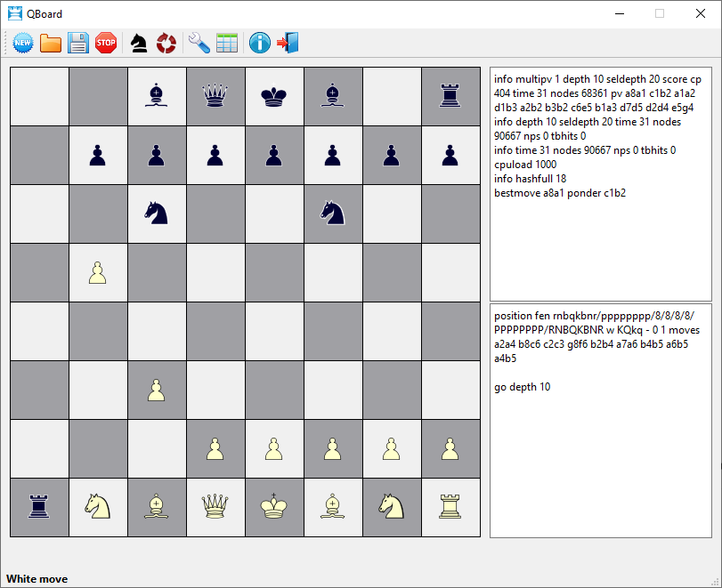Open settings with the wrench icon
This screenshot has height=588, width=722.
(x=199, y=43)
